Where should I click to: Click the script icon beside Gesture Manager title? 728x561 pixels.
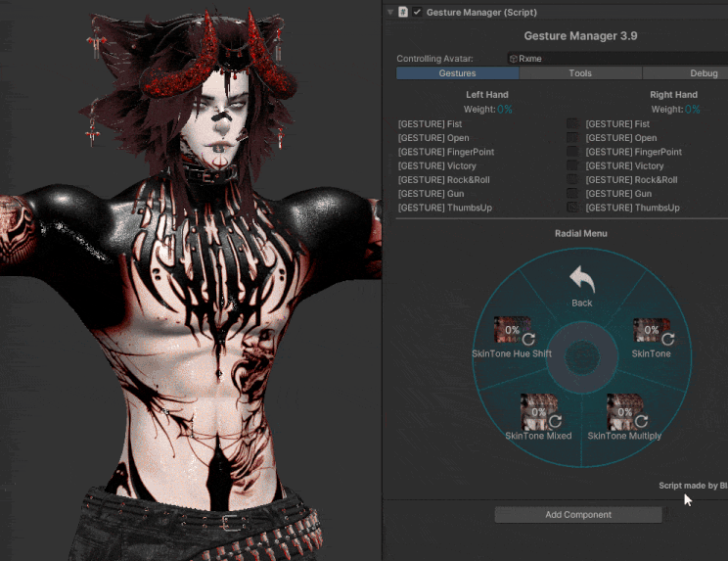point(403,12)
